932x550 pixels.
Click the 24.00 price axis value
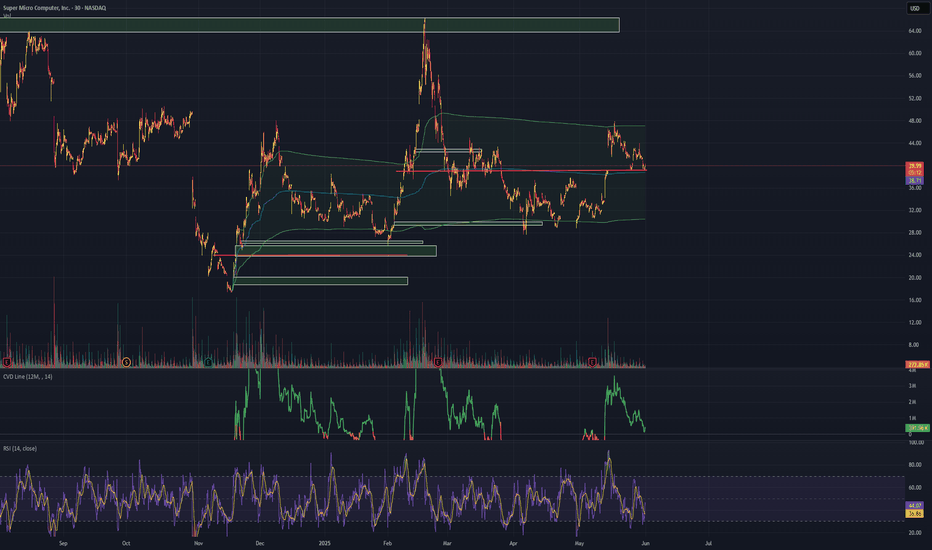(915, 255)
